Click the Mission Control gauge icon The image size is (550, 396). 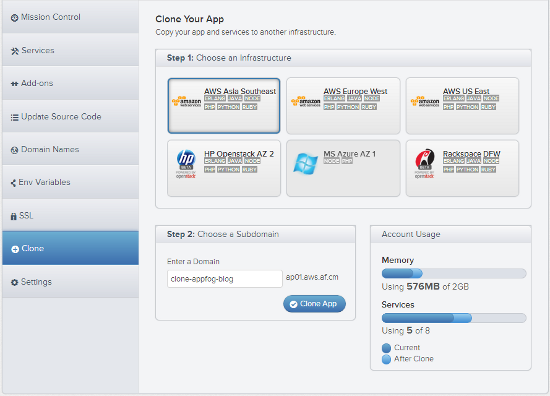coord(14,18)
